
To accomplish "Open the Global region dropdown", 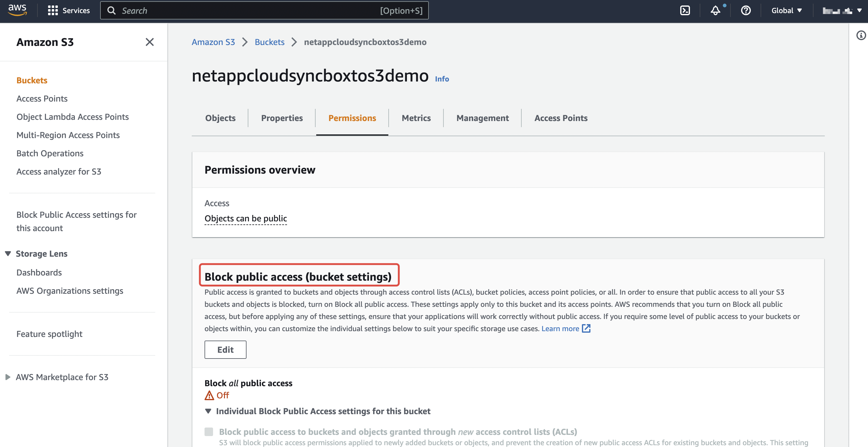I will (786, 10).
